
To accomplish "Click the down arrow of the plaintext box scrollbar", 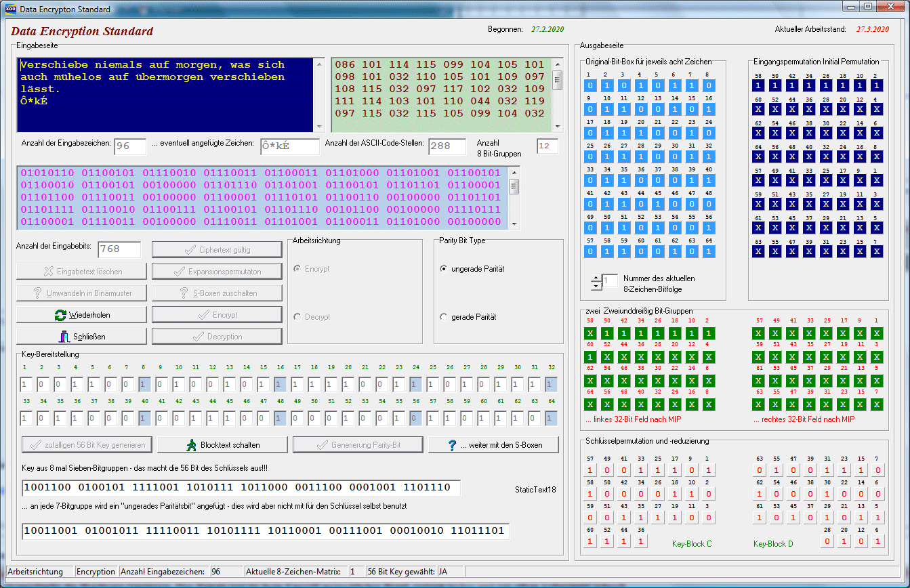I will 318,126.
